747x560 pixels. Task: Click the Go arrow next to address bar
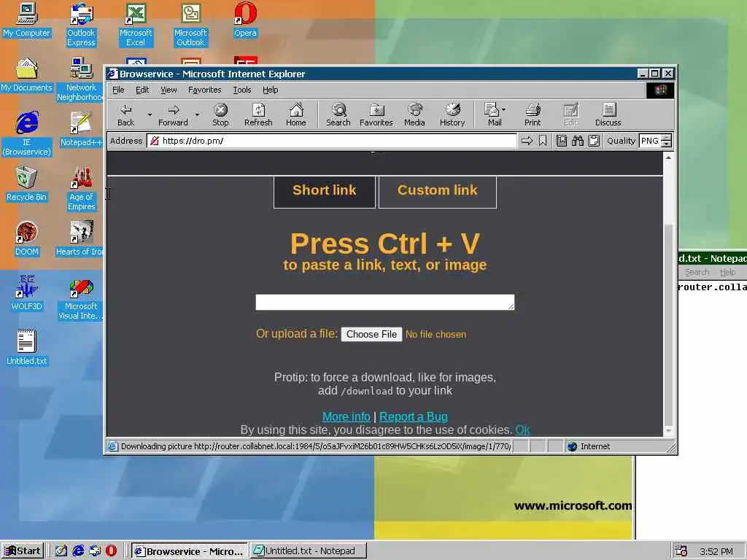(x=527, y=141)
